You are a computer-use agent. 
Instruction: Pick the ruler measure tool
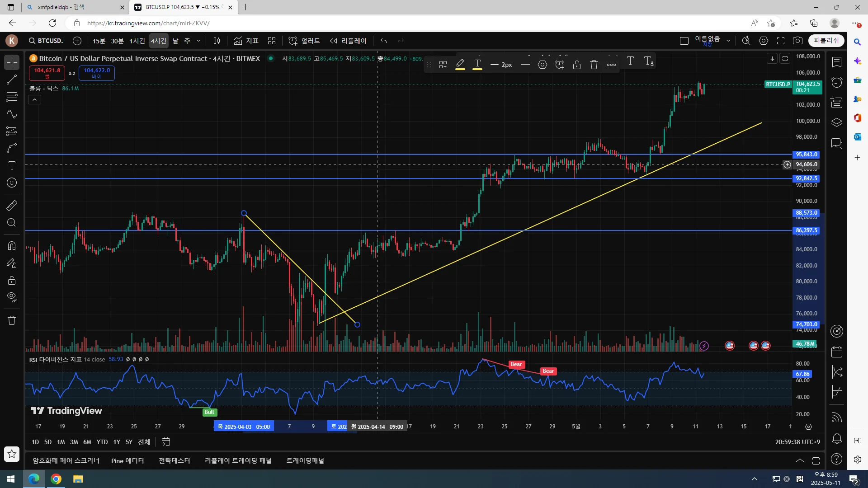[12, 206]
